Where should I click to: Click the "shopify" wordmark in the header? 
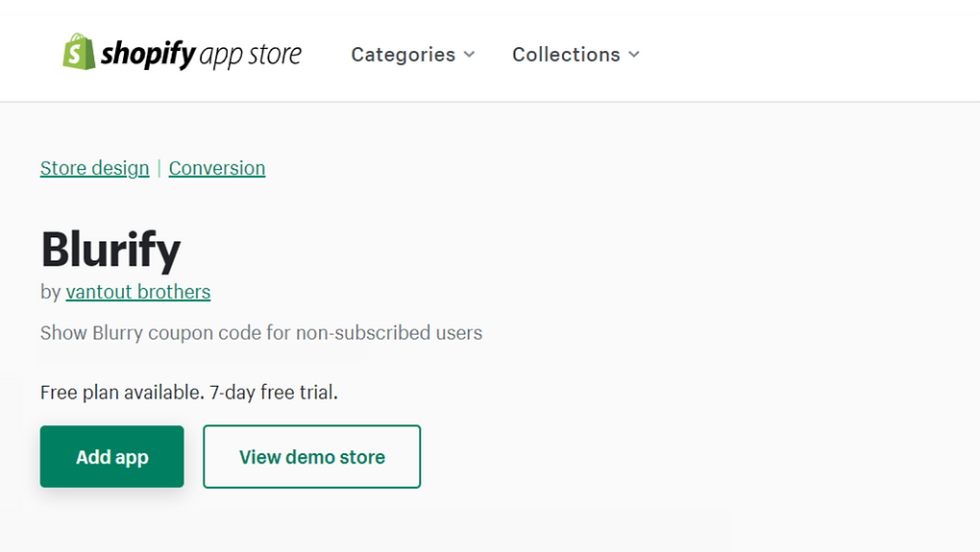[148, 54]
